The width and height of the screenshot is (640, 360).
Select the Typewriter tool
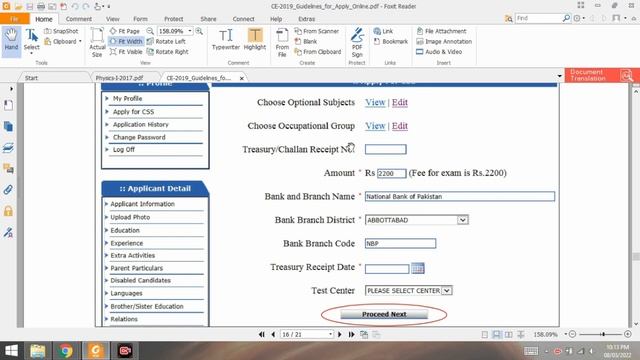point(226,40)
